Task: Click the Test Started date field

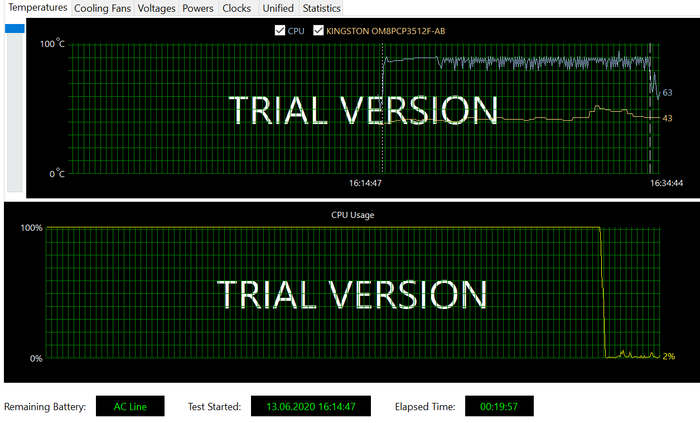Action: coord(311,406)
